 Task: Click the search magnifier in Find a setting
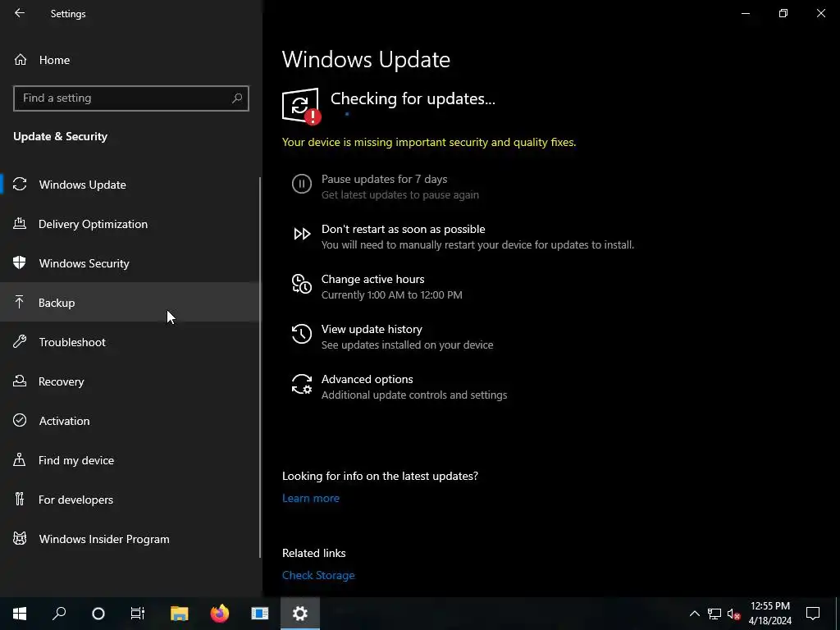[x=237, y=98]
